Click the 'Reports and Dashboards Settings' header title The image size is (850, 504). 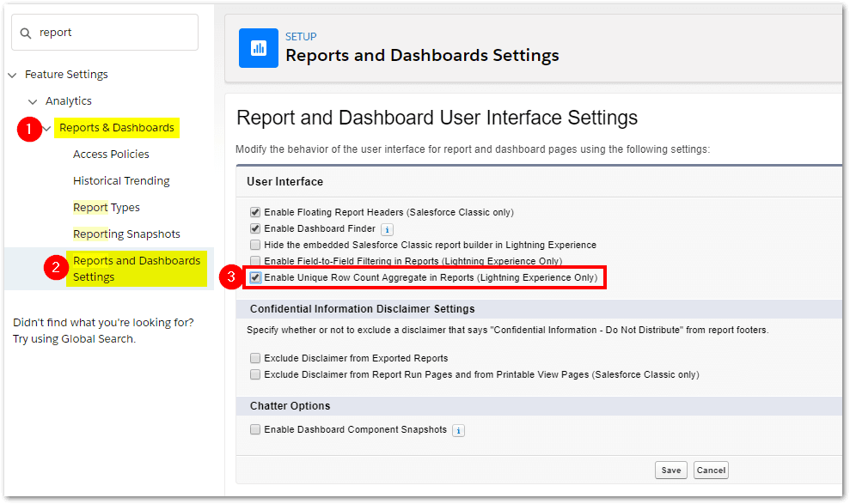(422, 55)
